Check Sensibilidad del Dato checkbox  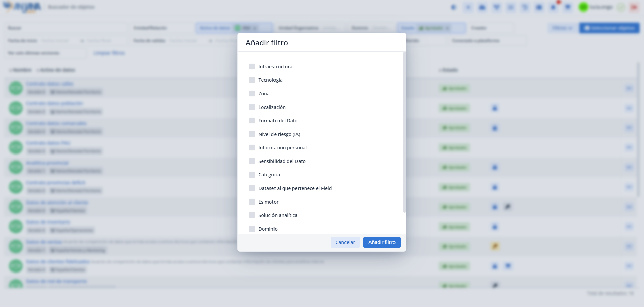tap(252, 161)
